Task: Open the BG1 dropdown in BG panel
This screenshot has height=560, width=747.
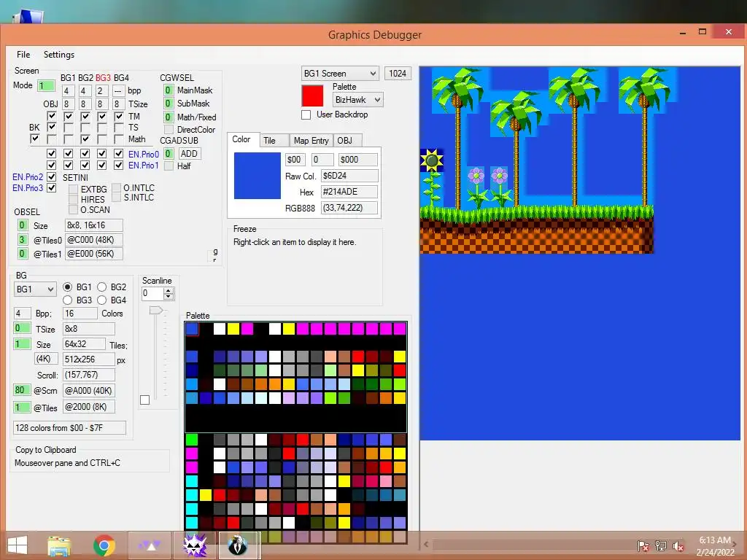Action: 35,289
